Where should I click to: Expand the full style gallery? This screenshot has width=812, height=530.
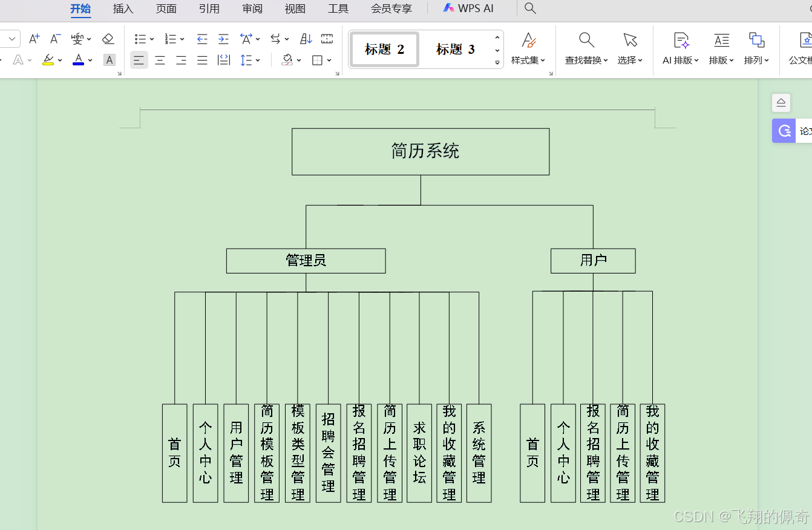click(x=497, y=62)
